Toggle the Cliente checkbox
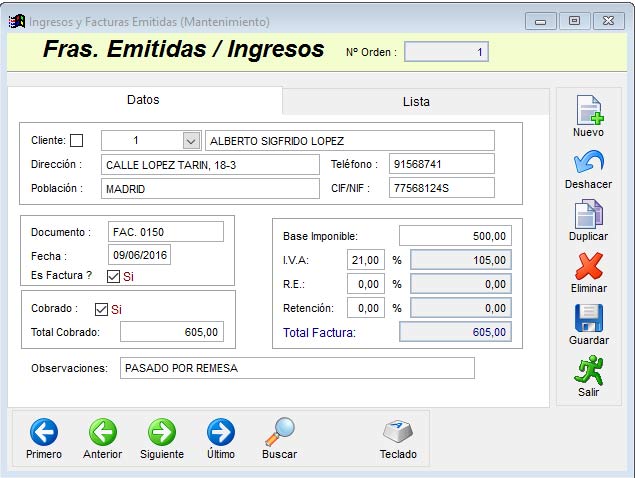Image resolution: width=635 pixels, height=478 pixels. point(77,141)
